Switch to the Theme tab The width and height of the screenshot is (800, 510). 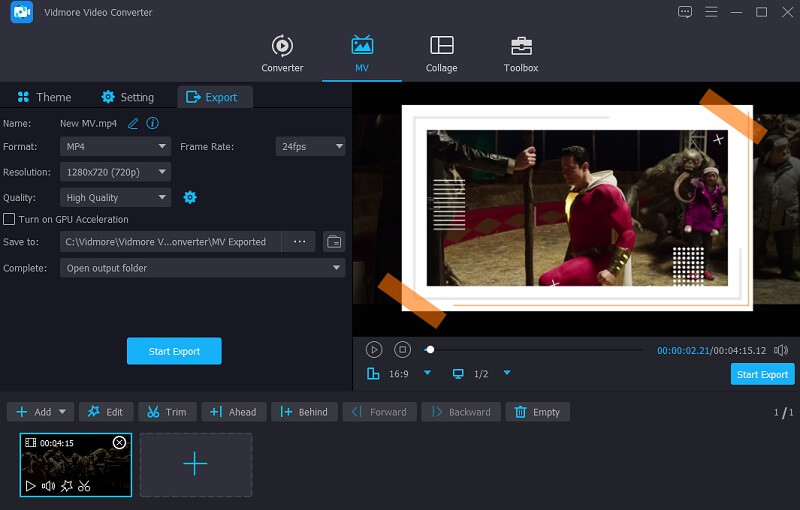pos(43,97)
